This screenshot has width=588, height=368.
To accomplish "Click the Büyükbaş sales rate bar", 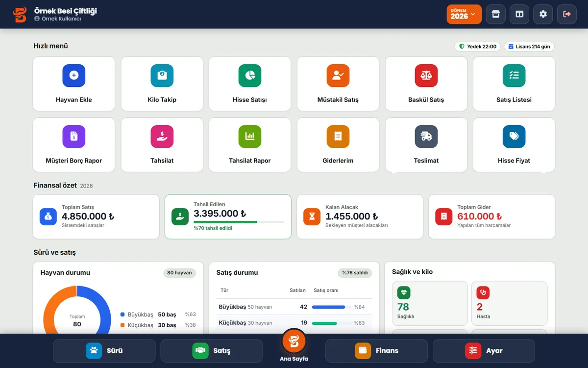I will [331, 307].
